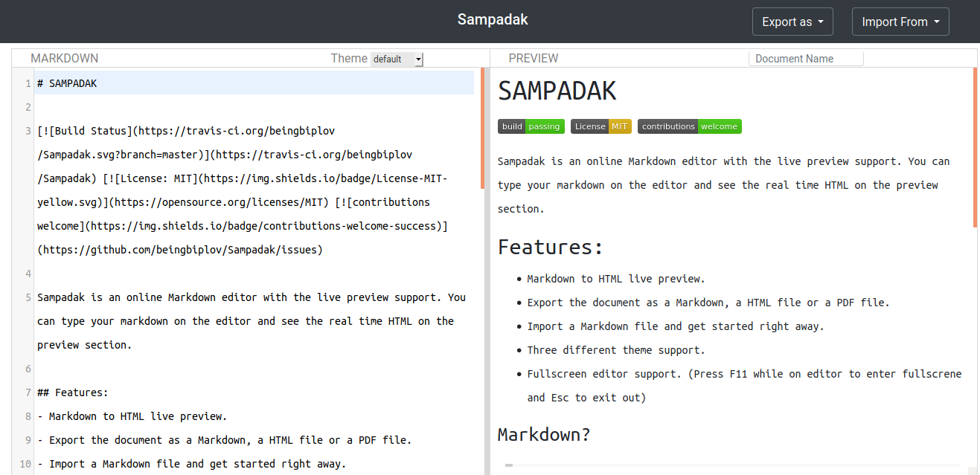Viewport: 980px width, 475px height.
Task: Click the editor line 'Markdown to HTML live preview.'
Action: tap(132, 416)
